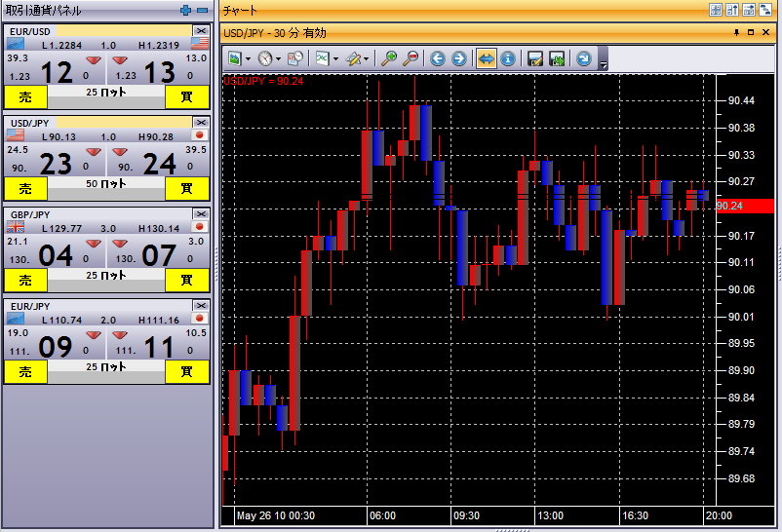Expand the drawing tools dropdown
This screenshot has height=532, width=782.
tap(368, 58)
